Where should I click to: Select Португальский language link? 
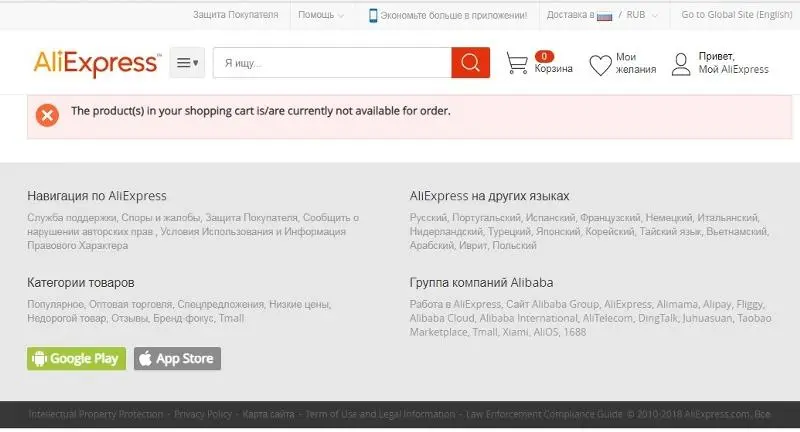(x=486, y=218)
